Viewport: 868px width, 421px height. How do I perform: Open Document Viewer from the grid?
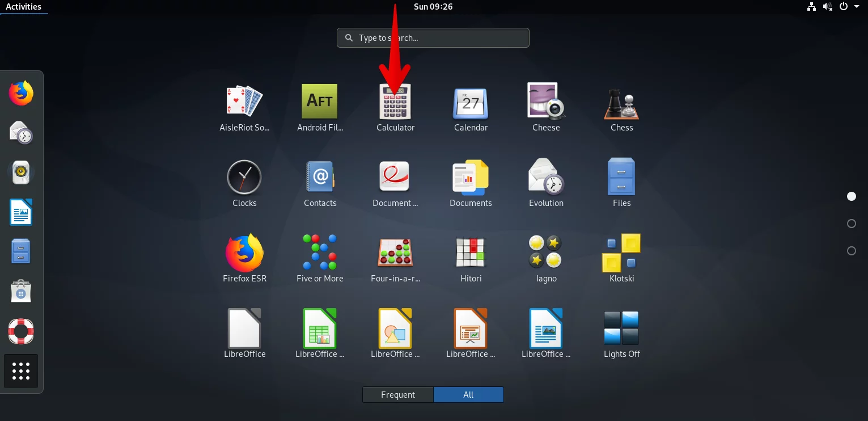(x=395, y=177)
